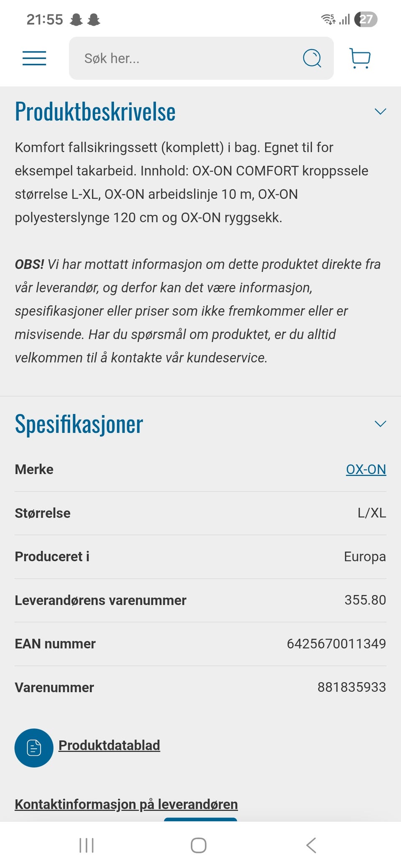Screen dimensions: 401x868
Task: Download the Produktdatablad
Action: [109, 745]
